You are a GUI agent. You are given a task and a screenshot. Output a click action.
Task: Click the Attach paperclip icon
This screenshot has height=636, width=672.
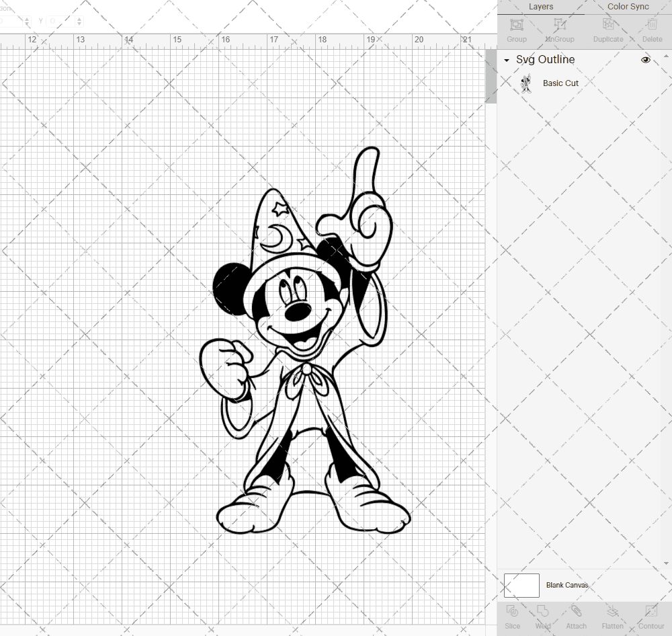(x=576, y=611)
